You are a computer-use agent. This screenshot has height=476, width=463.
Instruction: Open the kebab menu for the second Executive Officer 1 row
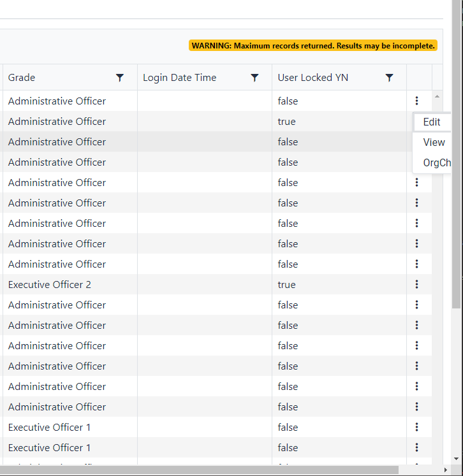[x=416, y=447]
